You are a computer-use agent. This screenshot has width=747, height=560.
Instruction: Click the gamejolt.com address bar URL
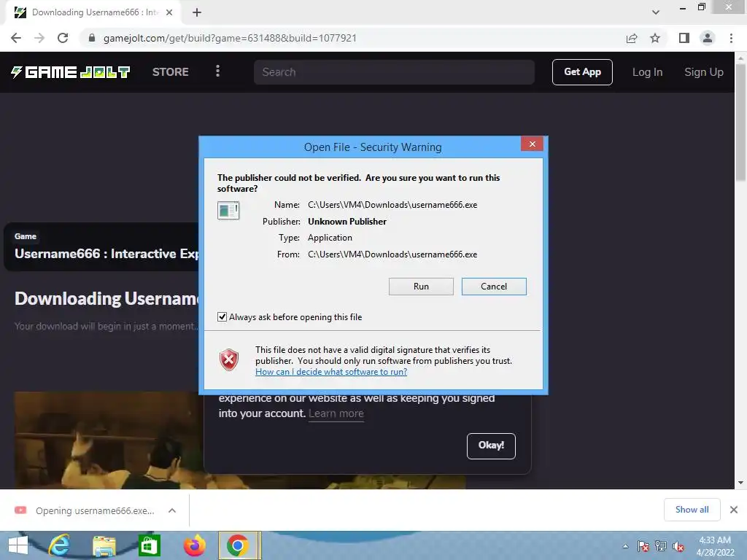coord(230,38)
